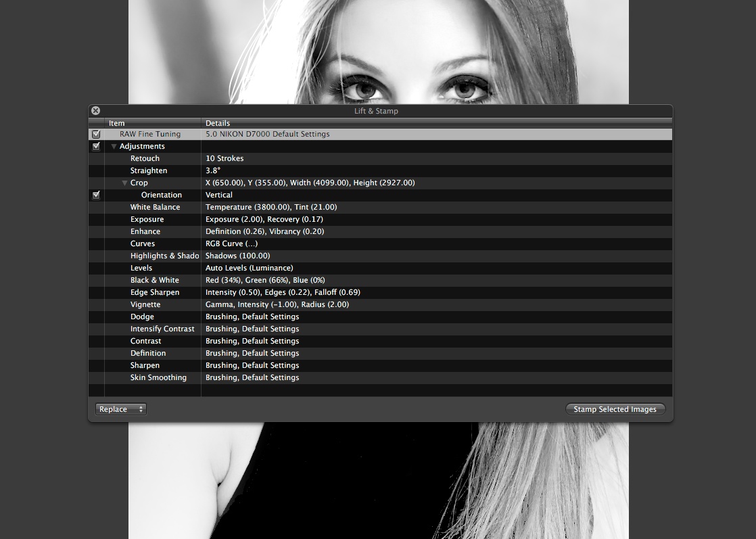756x539 pixels.
Task: Select the Retouch adjustment row
Action: tap(145, 159)
